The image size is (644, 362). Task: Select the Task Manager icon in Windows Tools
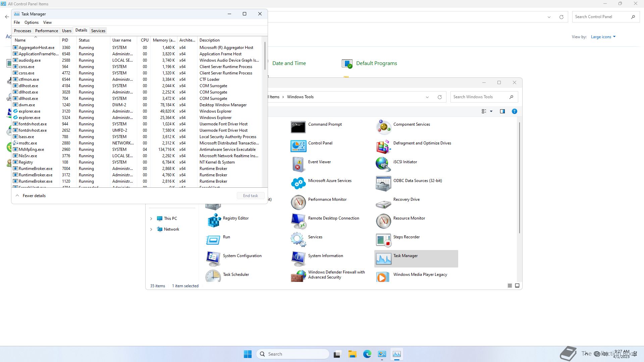pyautogui.click(x=383, y=258)
